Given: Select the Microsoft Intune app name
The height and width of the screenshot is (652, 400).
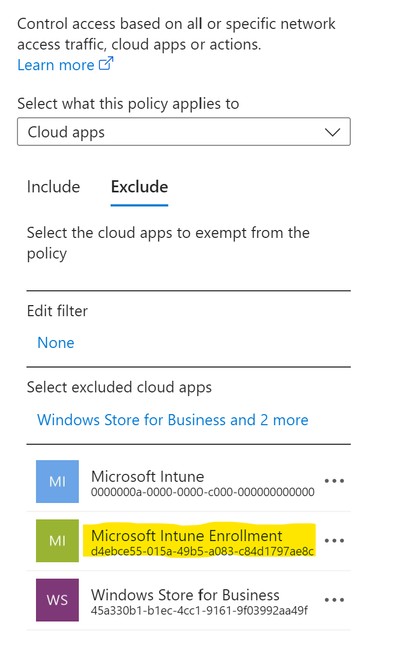Looking at the screenshot, I should 148,477.
